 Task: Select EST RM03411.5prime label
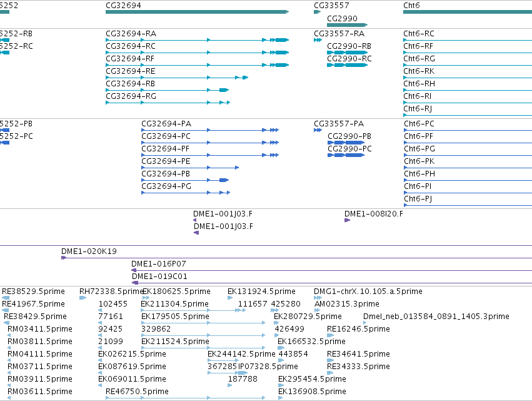click(x=39, y=329)
